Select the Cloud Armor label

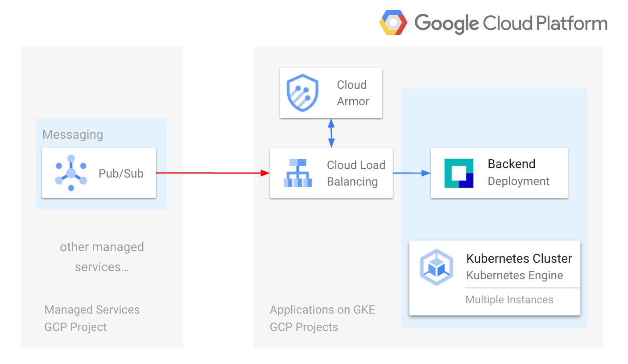pyautogui.click(x=353, y=93)
